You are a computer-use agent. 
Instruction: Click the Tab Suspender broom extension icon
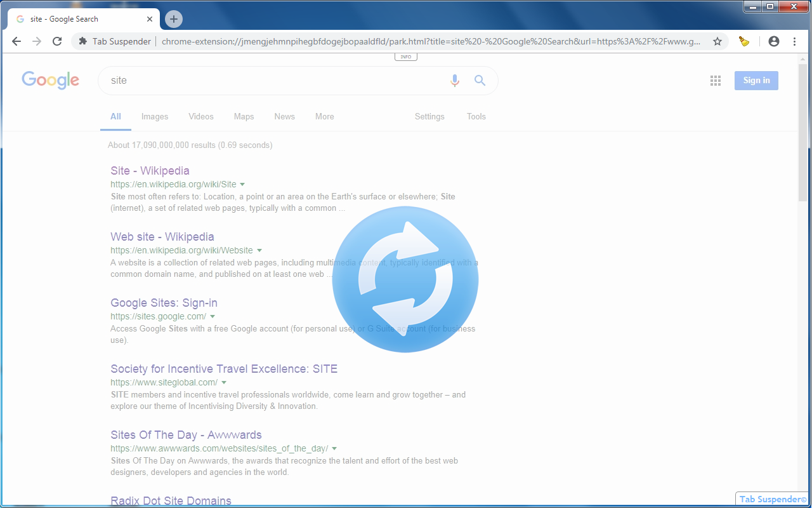click(743, 41)
